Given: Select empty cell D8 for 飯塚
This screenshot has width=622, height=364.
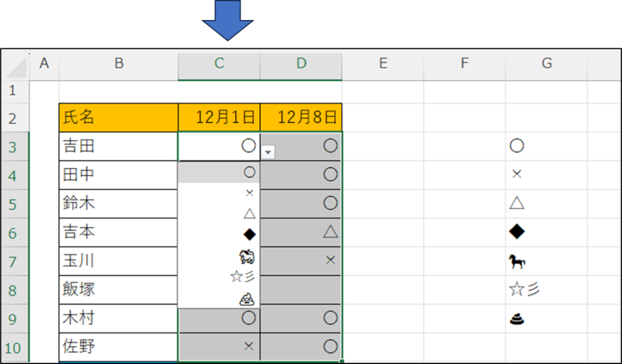Looking at the screenshot, I should click(301, 290).
